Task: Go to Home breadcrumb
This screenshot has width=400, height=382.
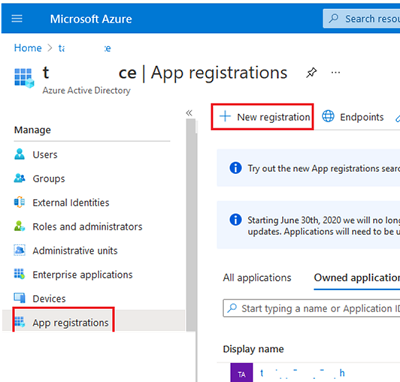Action: pos(28,48)
